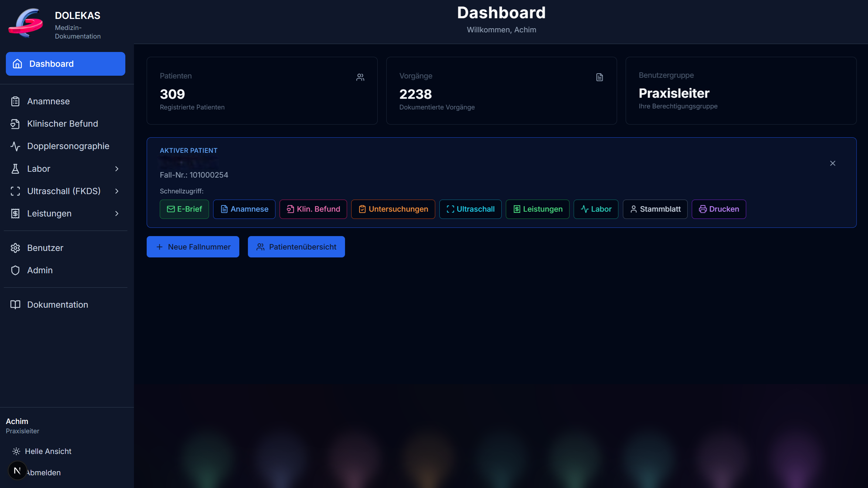Click the DOLEKAS logo
868x488 pixels.
[x=26, y=22]
